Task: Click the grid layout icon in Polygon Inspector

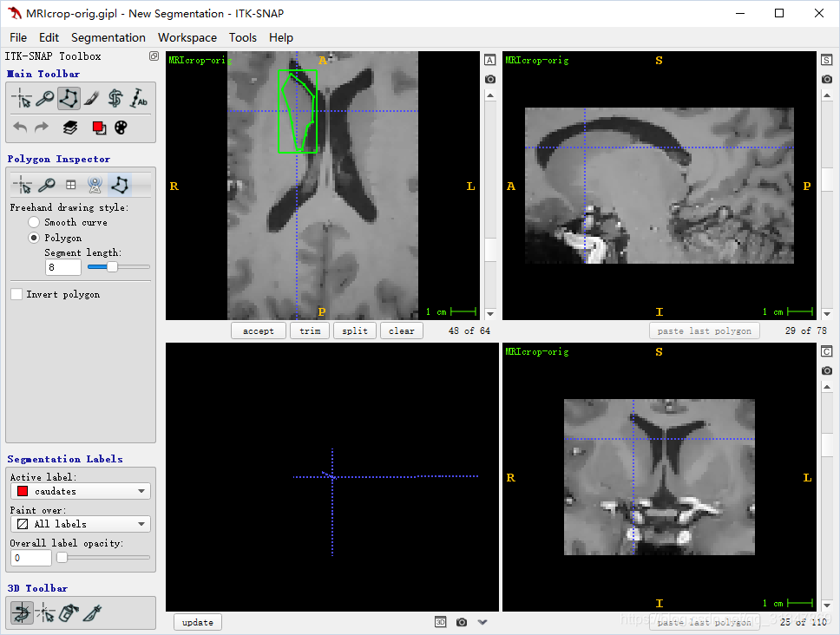Action: click(70, 186)
